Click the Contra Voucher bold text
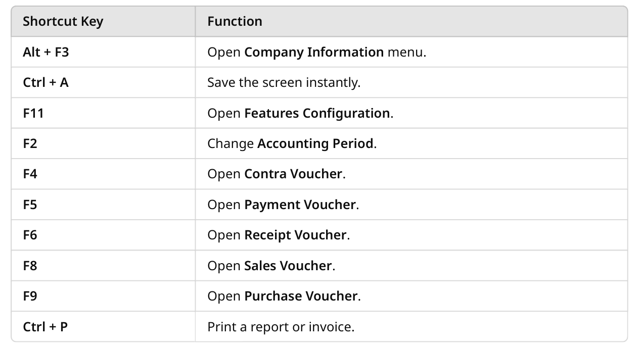 coord(293,174)
